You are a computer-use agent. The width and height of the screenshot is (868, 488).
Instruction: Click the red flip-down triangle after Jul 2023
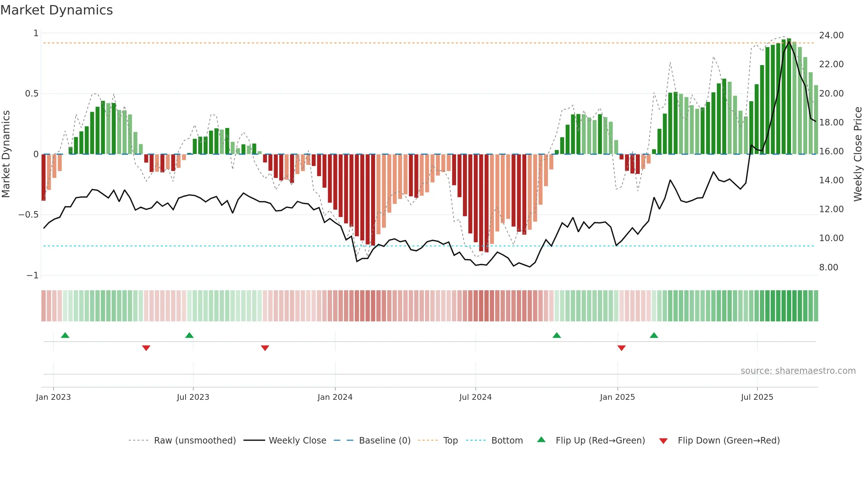[265, 348]
